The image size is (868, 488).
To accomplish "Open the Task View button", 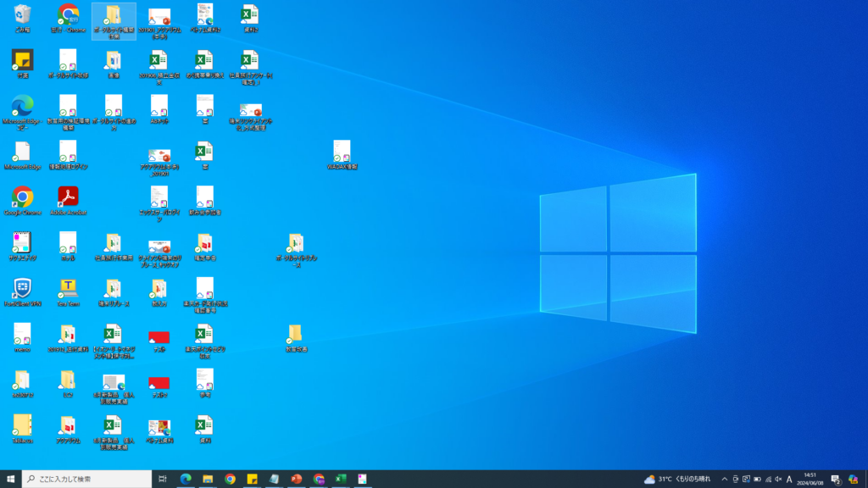I will (x=163, y=479).
